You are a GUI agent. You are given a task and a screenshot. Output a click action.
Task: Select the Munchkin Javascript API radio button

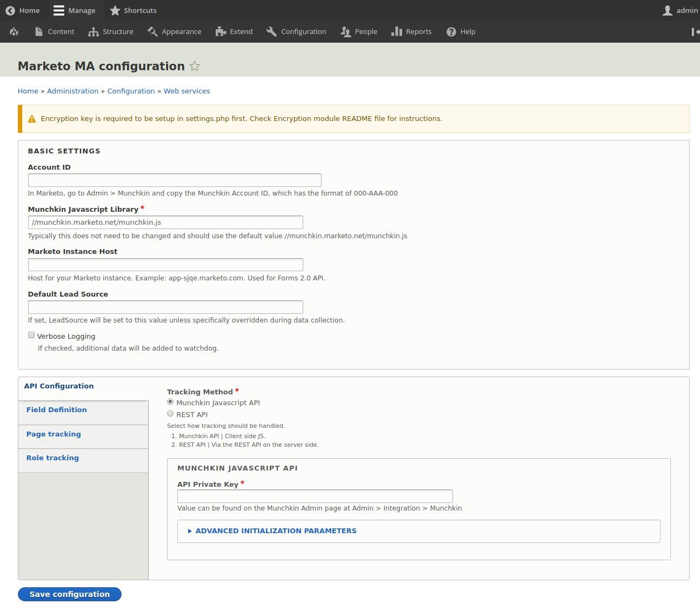[x=170, y=401]
